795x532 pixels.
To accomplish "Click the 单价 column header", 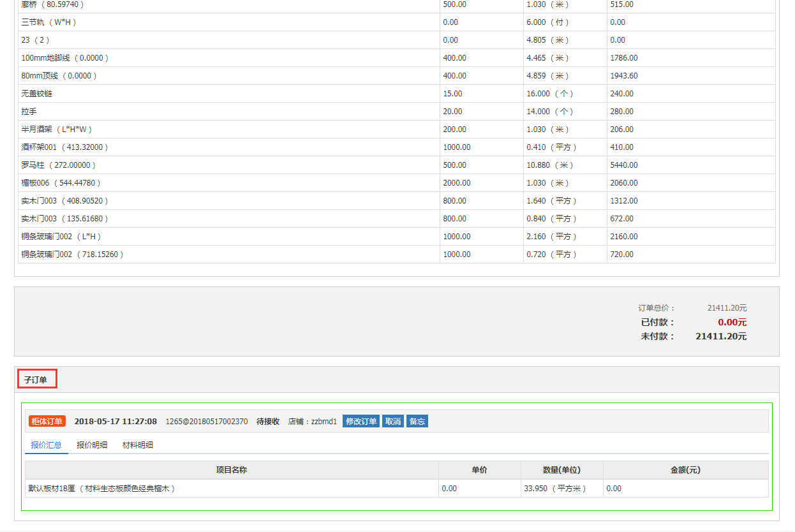I will pos(479,470).
